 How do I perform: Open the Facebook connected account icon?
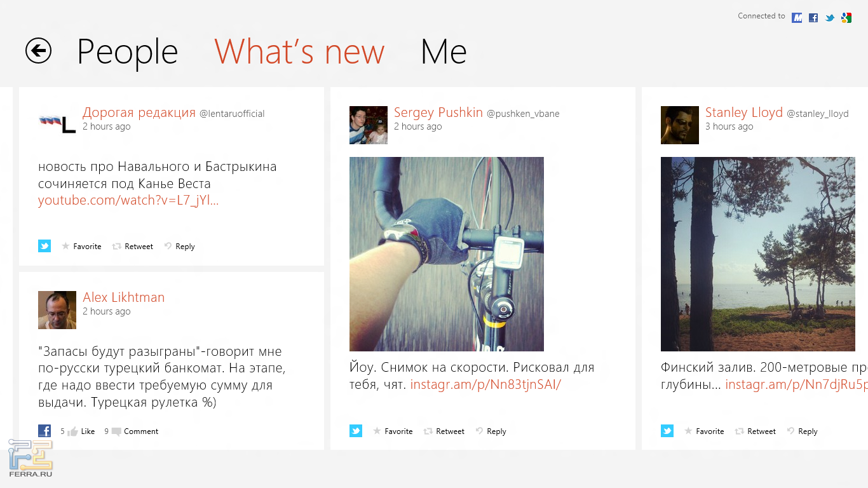813,18
